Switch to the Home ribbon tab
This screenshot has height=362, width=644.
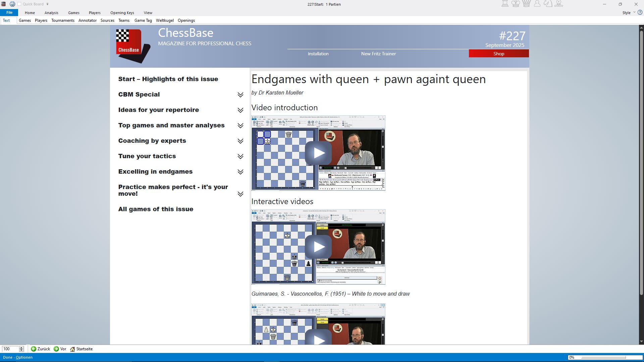[30, 13]
